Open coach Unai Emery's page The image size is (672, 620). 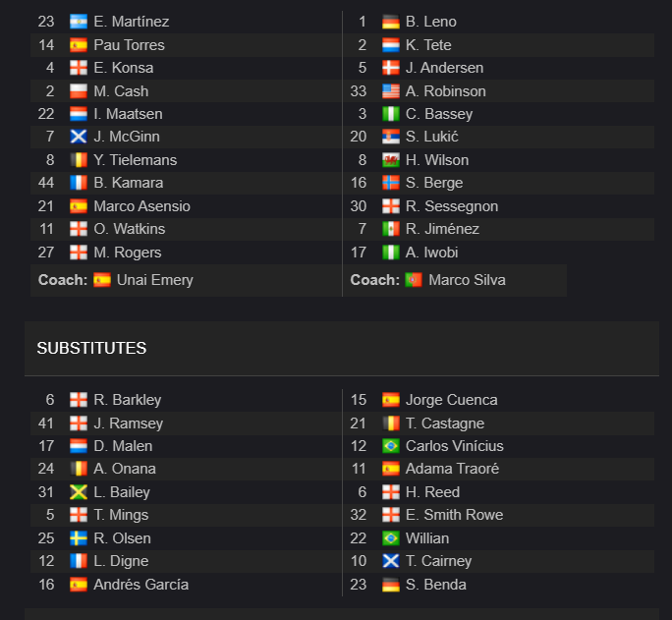pyautogui.click(x=155, y=280)
